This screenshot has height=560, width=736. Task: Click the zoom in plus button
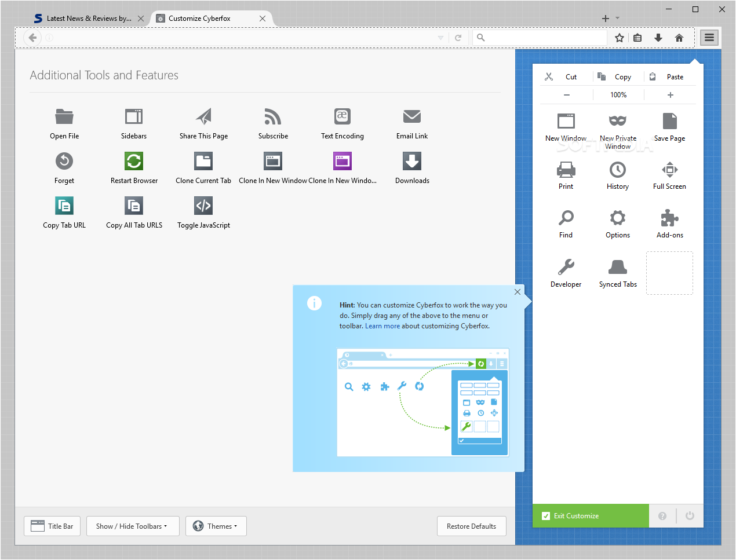point(671,95)
